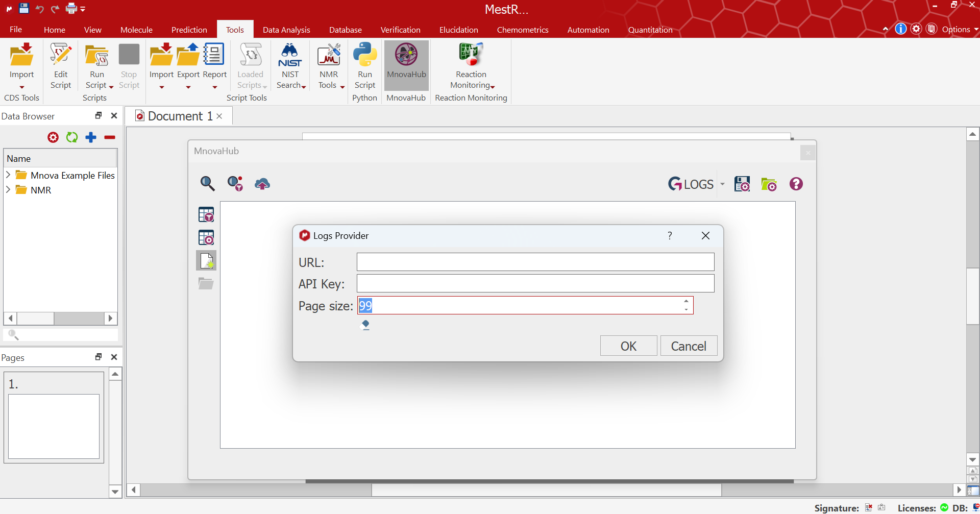This screenshot has width=980, height=514.
Task: Open the quick access toolbar customize arrow
Action: pos(83,9)
